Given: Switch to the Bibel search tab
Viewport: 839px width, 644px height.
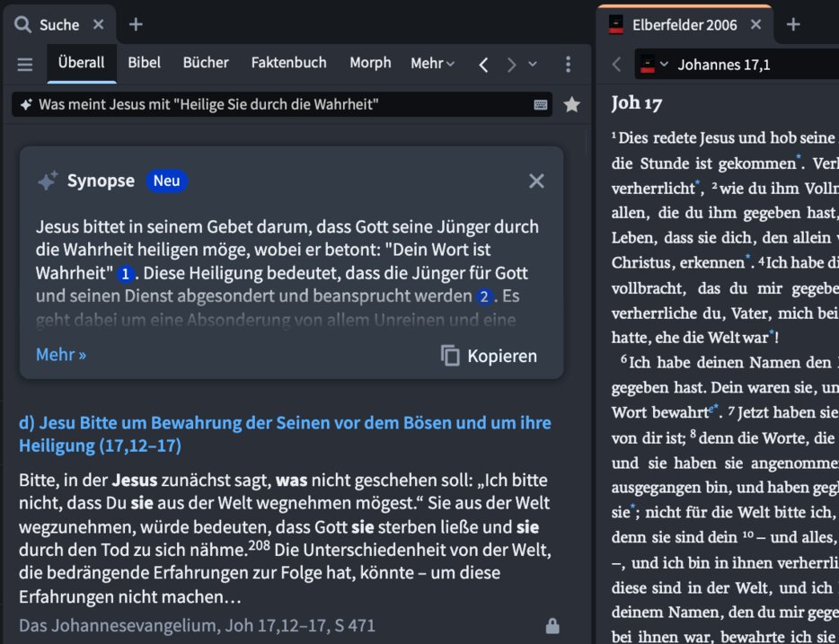Looking at the screenshot, I should (x=144, y=63).
